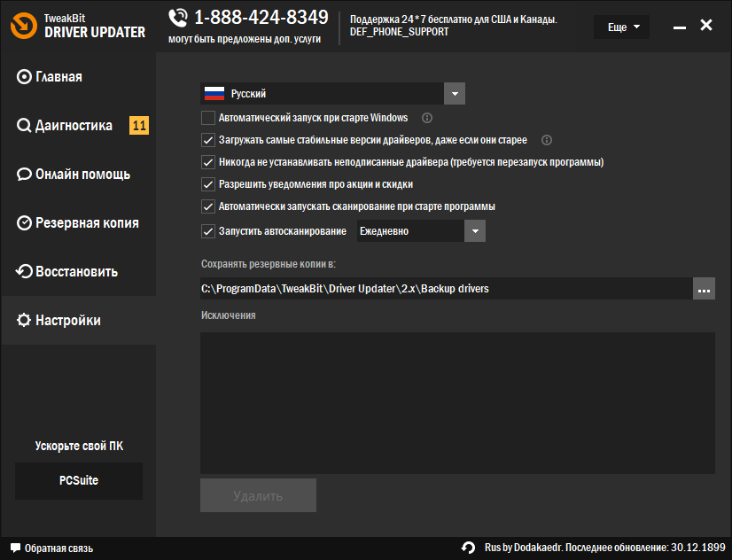The image size is (732, 560).
Task: Uncheck Запустить автосканирование
Action: click(x=208, y=231)
